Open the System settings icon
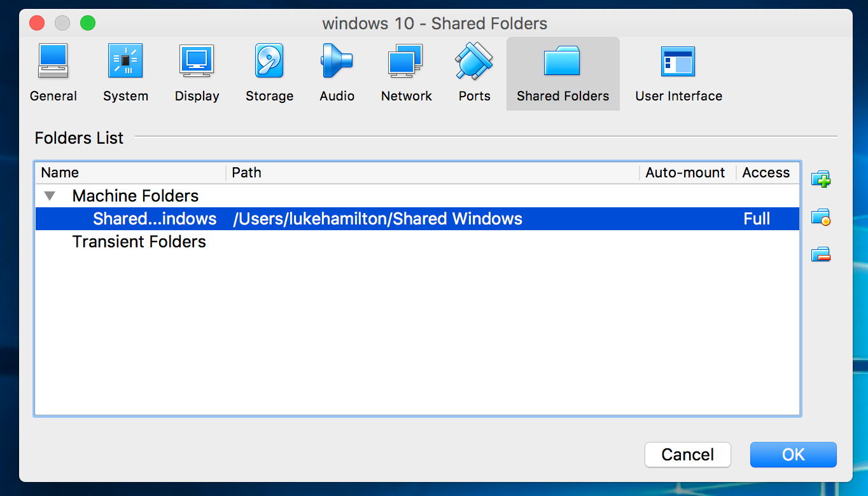Image resolution: width=868 pixels, height=496 pixels. pos(125,61)
